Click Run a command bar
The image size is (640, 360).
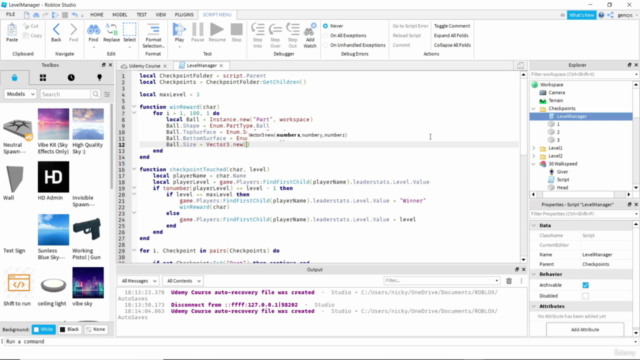coord(318,341)
